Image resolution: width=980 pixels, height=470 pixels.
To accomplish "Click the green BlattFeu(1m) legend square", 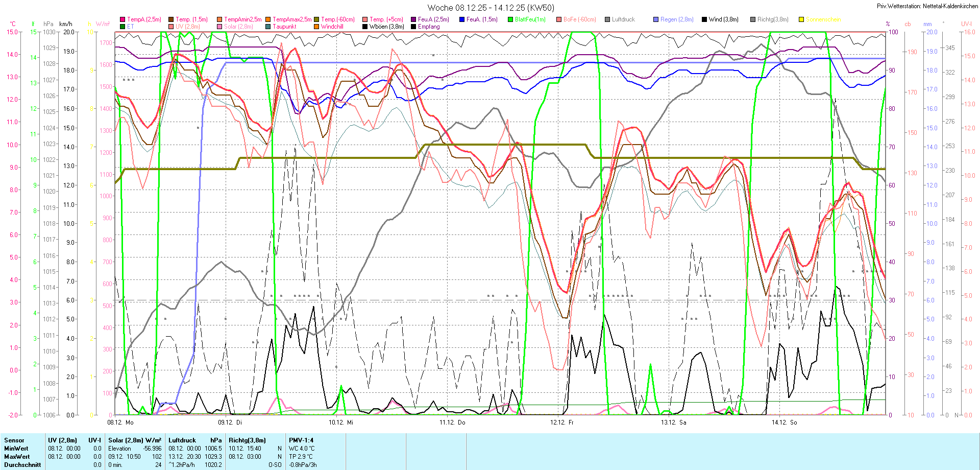I will (510, 19).
